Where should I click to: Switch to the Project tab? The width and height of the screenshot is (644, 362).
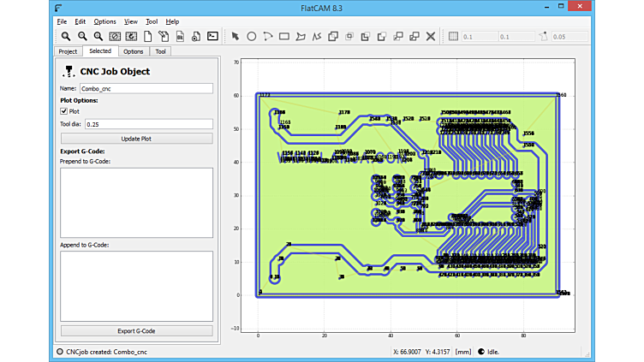(x=68, y=51)
